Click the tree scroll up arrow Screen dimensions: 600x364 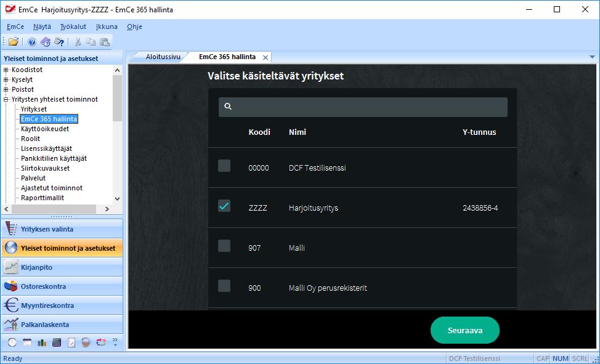[x=118, y=70]
